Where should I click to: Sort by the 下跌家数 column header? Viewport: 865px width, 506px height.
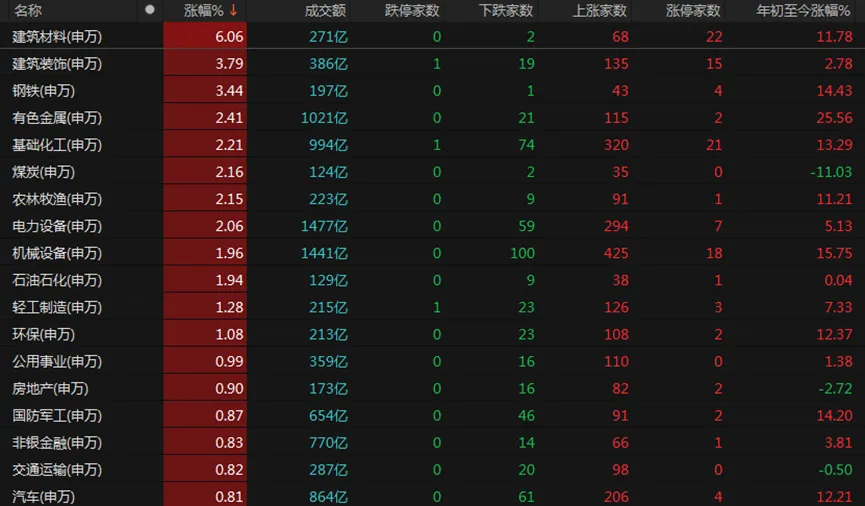tap(506, 10)
